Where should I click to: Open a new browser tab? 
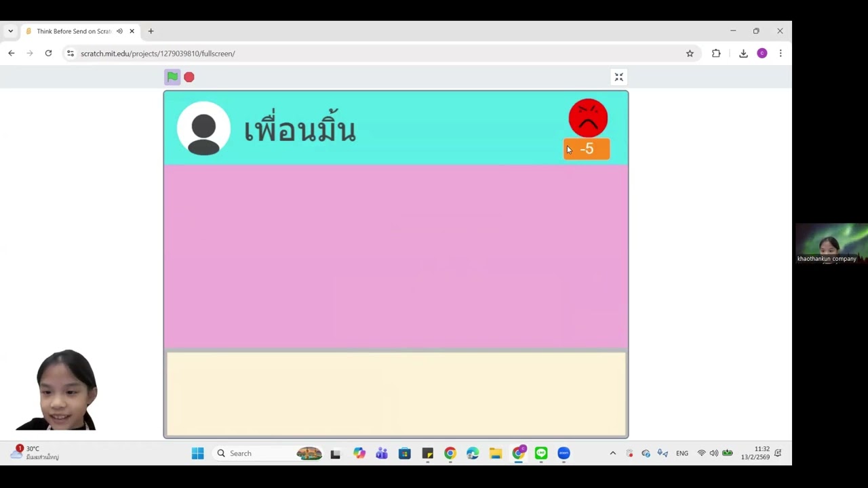(x=151, y=31)
